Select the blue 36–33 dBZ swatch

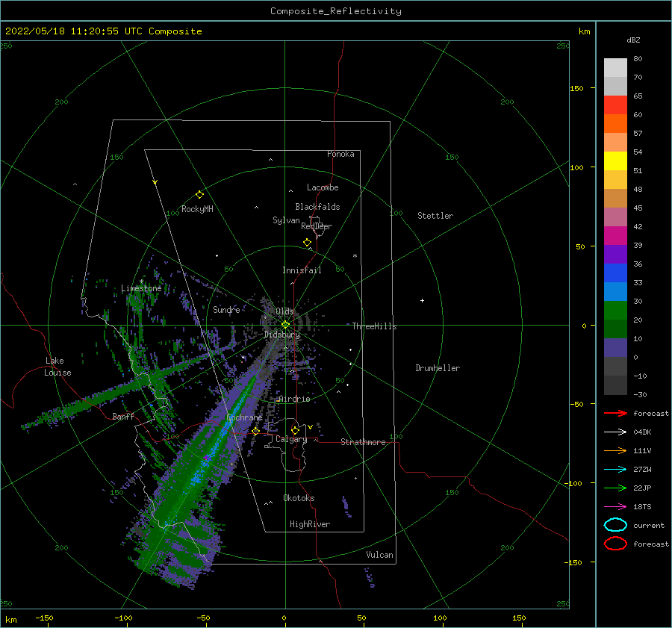click(x=615, y=273)
